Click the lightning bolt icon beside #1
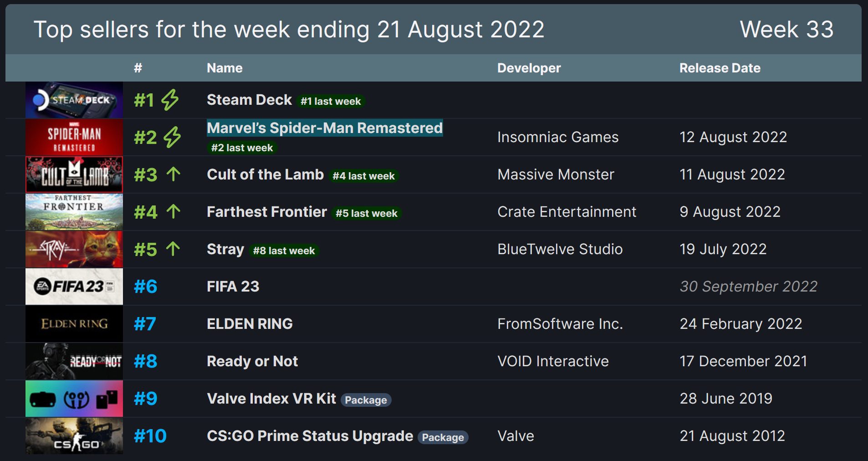Image resolution: width=868 pixels, height=461 pixels. (170, 100)
